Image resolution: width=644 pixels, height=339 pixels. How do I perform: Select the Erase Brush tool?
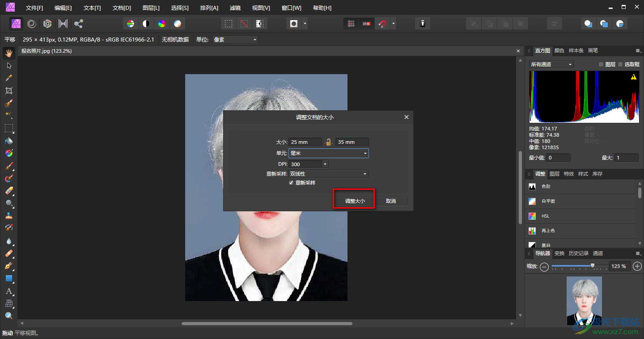tap(8, 191)
